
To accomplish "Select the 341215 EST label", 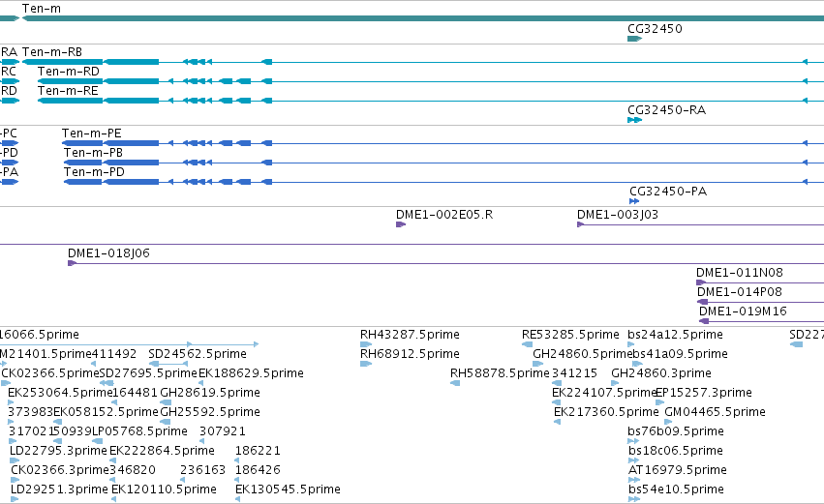I will [x=574, y=373].
